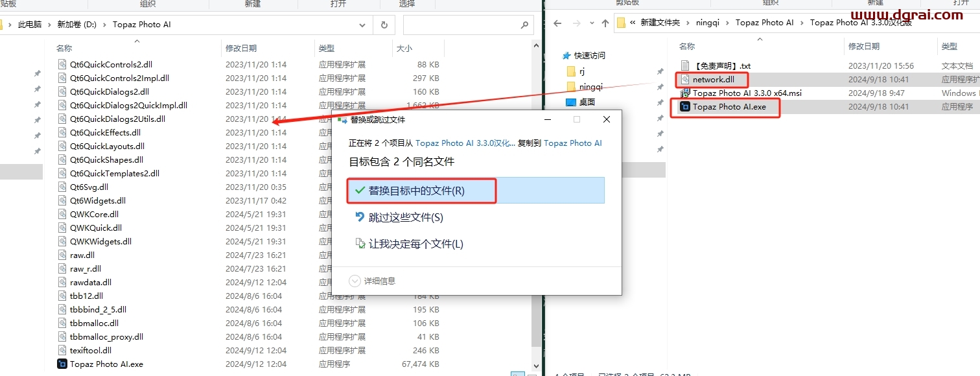Open ningqi folder in navigation pane

[590, 86]
